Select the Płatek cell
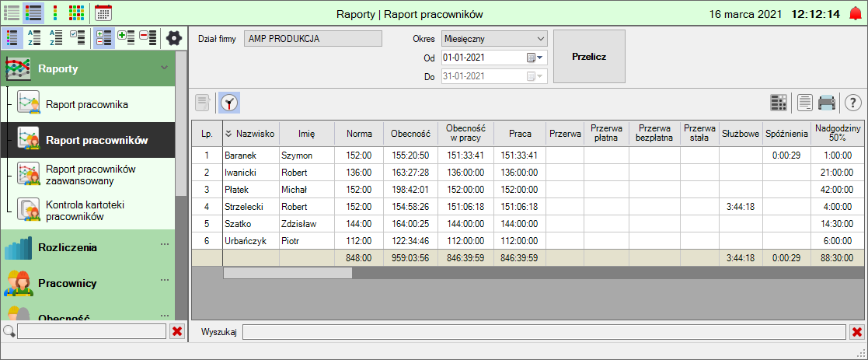Image resolution: width=868 pixels, height=360 pixels. (251, 190)
